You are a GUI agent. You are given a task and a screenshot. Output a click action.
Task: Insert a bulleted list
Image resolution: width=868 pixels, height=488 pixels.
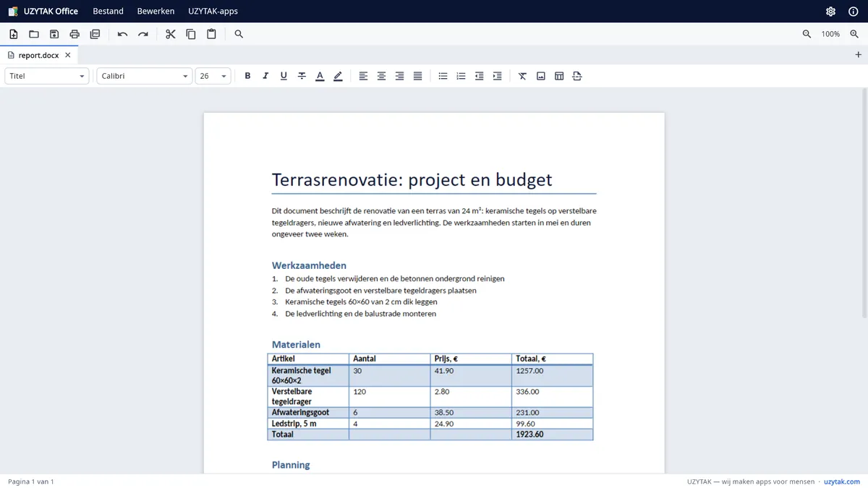point(443,76)
